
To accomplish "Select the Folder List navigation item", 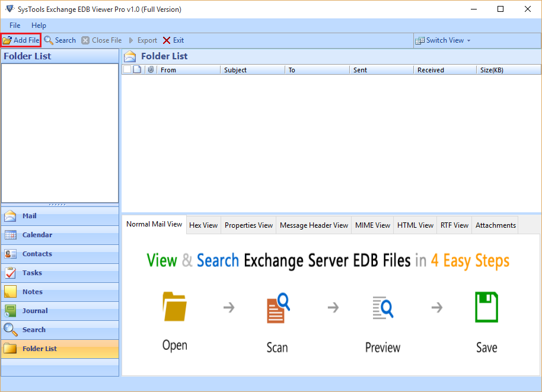I will coord(60,349).
